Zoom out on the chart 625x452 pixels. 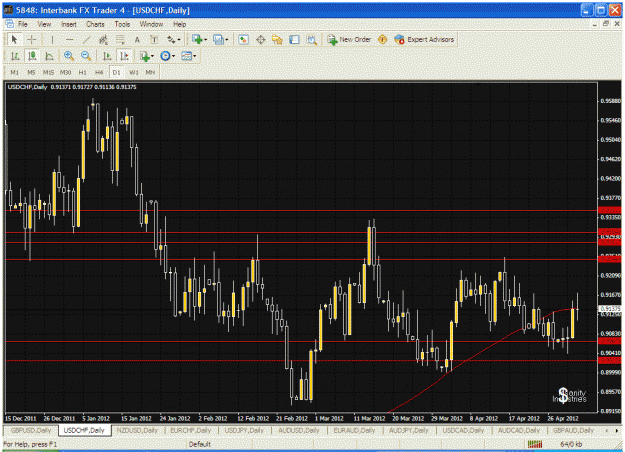[86, 56]
